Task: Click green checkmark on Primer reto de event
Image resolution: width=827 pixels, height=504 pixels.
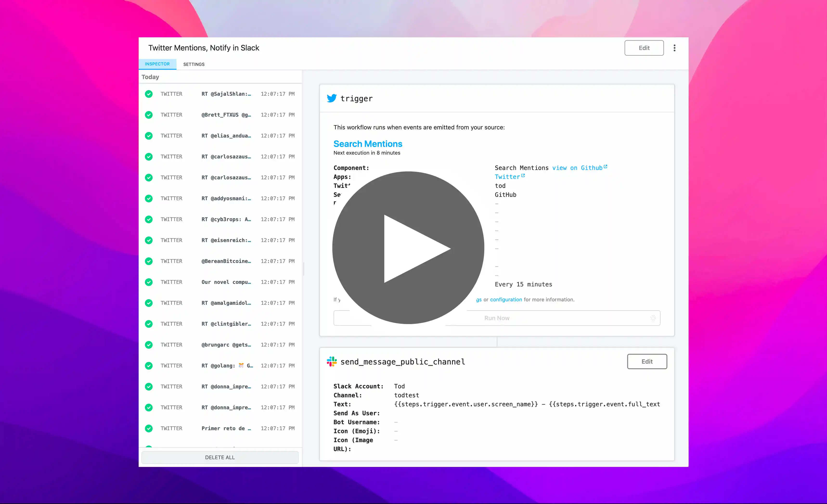Action: pyautogui.click(x=149, y=428)
